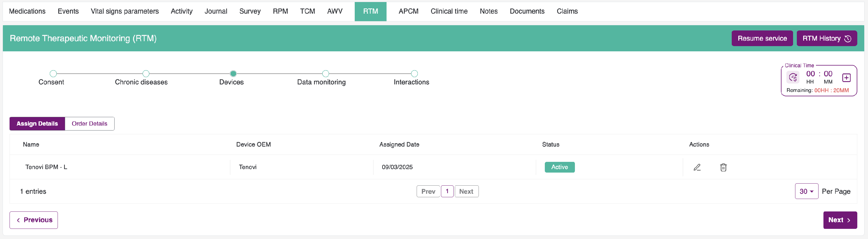Go back with the Previous button

coord(34,220)
